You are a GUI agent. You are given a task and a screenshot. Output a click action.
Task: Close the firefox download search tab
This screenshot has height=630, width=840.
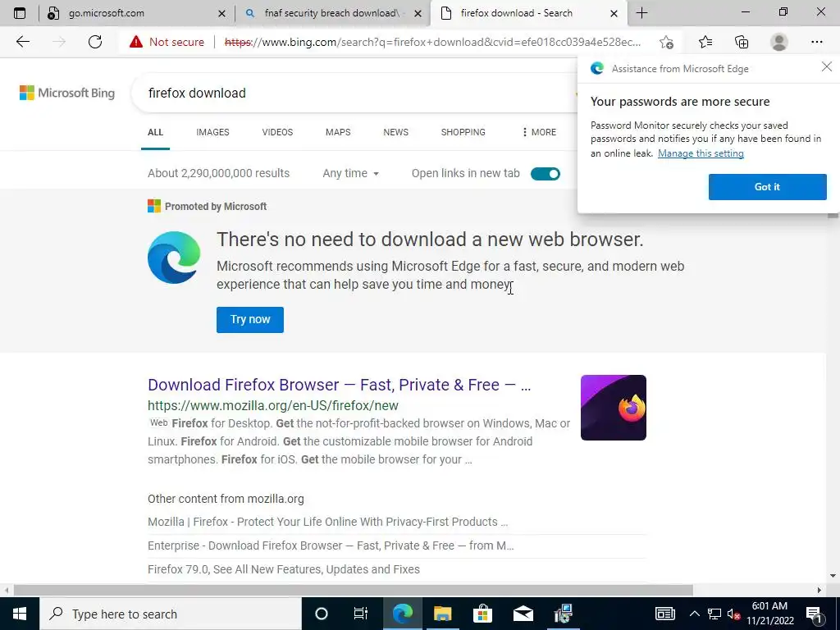coord(614,13)
